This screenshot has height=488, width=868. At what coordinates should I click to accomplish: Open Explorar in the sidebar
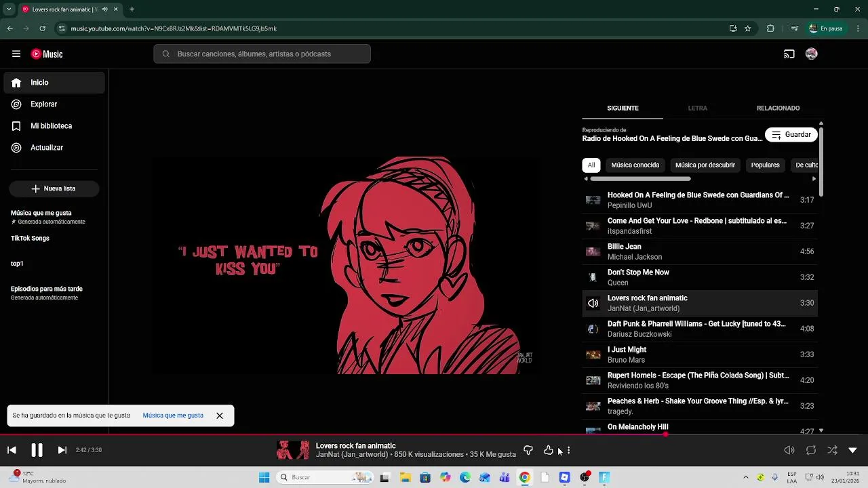pos(54,104)
